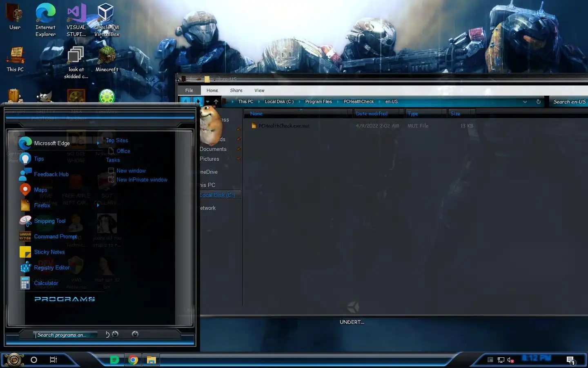
Task: Expand breadcrumb arrow after Program Files
Action: coord(337,101)
